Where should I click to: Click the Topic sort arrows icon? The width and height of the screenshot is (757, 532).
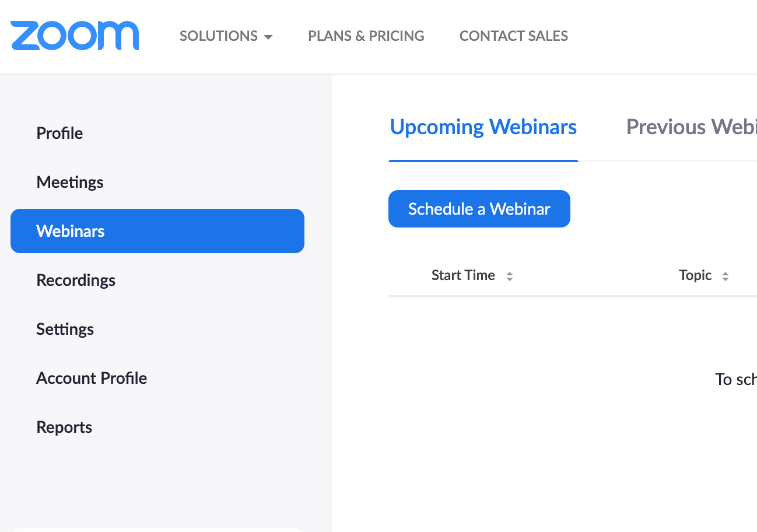point(726,276)
